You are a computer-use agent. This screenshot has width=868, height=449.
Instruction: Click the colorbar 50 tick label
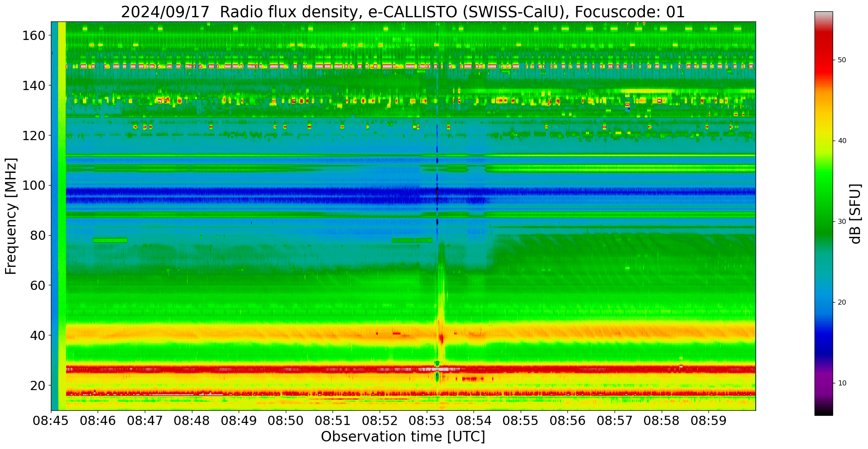click(841, 60)
